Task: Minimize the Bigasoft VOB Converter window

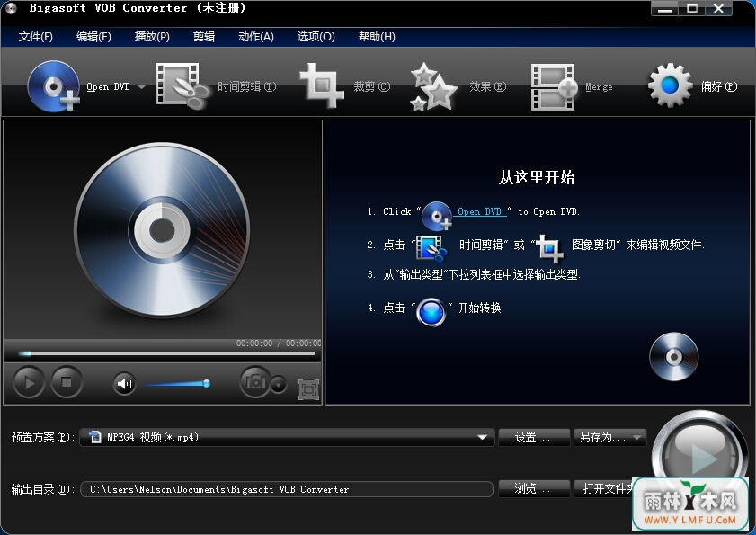Action: tap(664, 9)
